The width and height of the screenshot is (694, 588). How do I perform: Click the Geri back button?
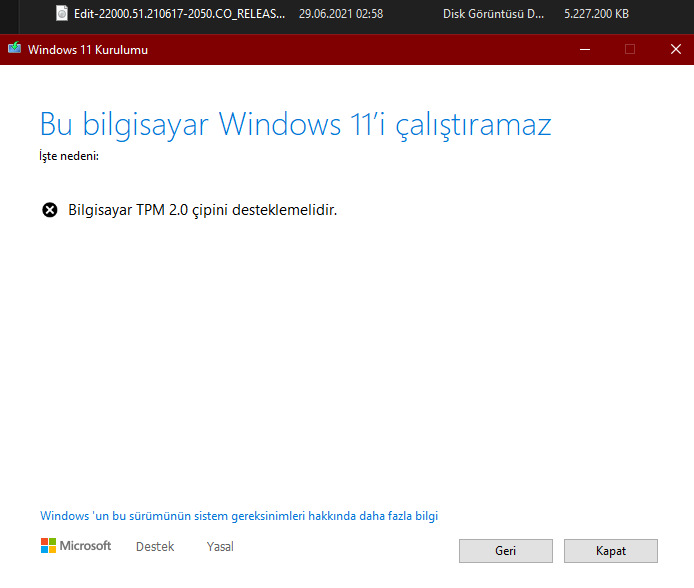click(x=505, y=551)
